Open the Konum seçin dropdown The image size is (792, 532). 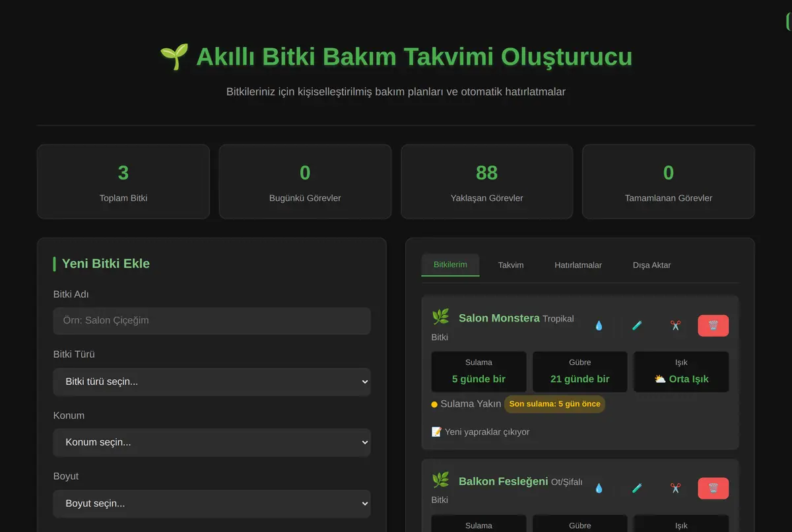(212, 442)
